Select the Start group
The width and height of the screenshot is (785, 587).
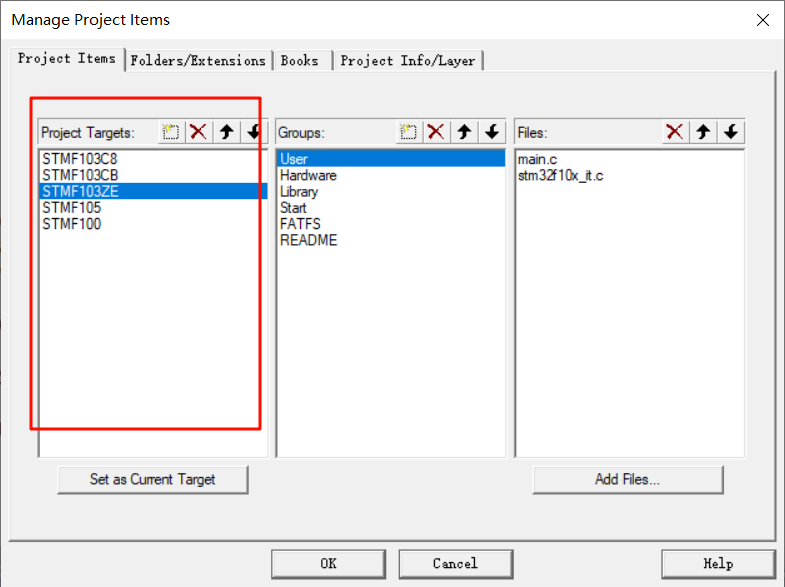click(391, 208)
